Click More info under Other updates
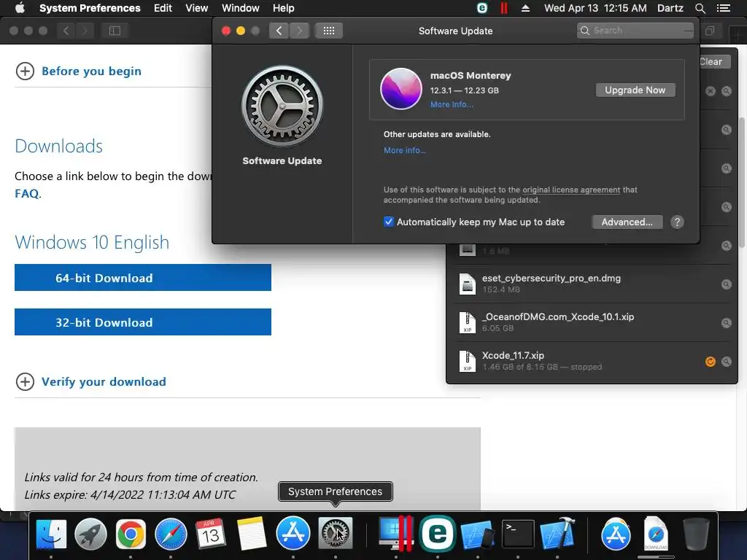This screenshot has width=747, height=560. click(x=404, y=150)
